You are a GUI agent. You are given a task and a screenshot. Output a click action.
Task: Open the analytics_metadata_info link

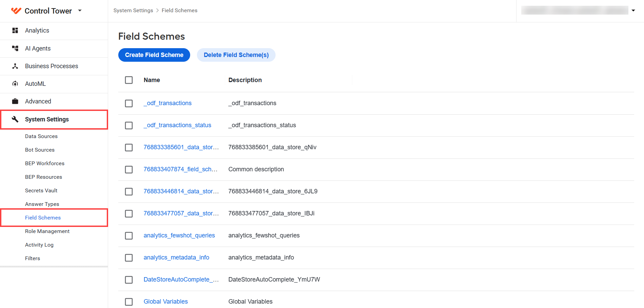tap(176, 257)
